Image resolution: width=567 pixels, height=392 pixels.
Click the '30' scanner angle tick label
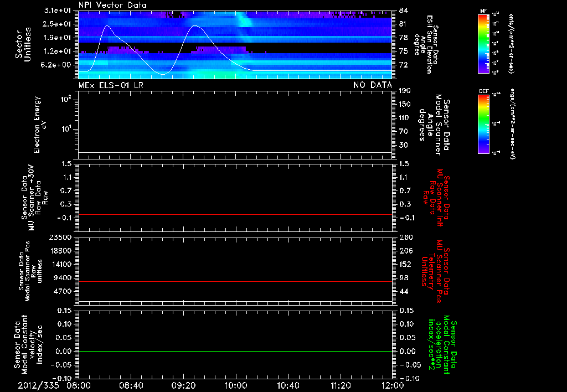[403, 146]
